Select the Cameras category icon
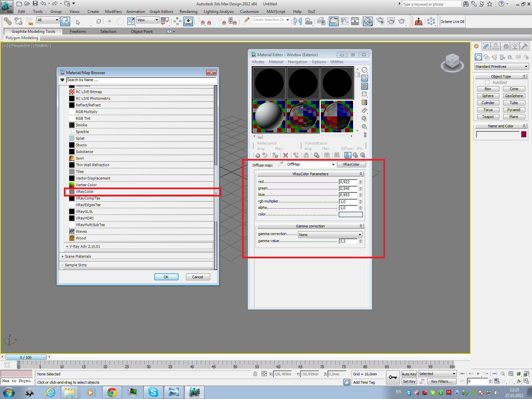 pyautogui.click(x=502, y=57)
